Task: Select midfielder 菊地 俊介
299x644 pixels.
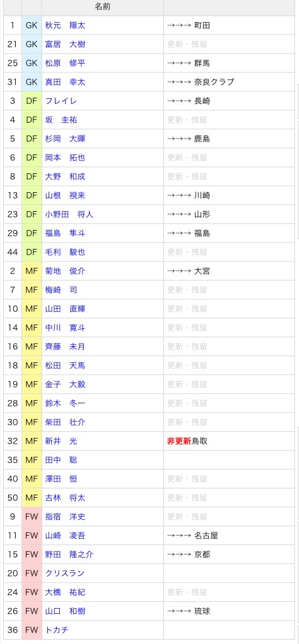Action: pyautogui.click(x=65, y=271)
